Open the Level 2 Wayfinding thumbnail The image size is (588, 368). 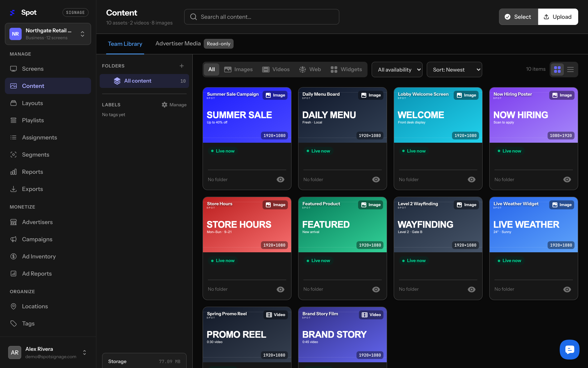tap(438, 225)
